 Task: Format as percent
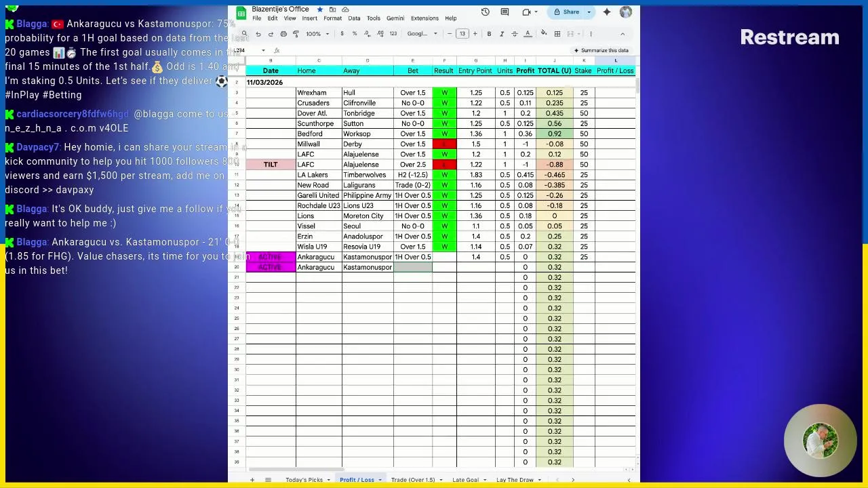coord(355,33)
